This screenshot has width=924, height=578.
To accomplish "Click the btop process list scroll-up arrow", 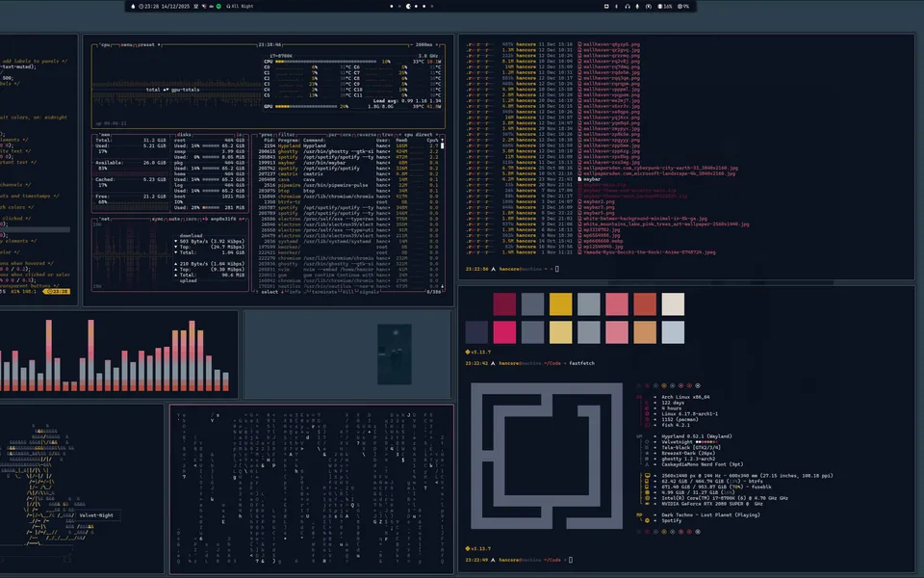I will (443, 141).
